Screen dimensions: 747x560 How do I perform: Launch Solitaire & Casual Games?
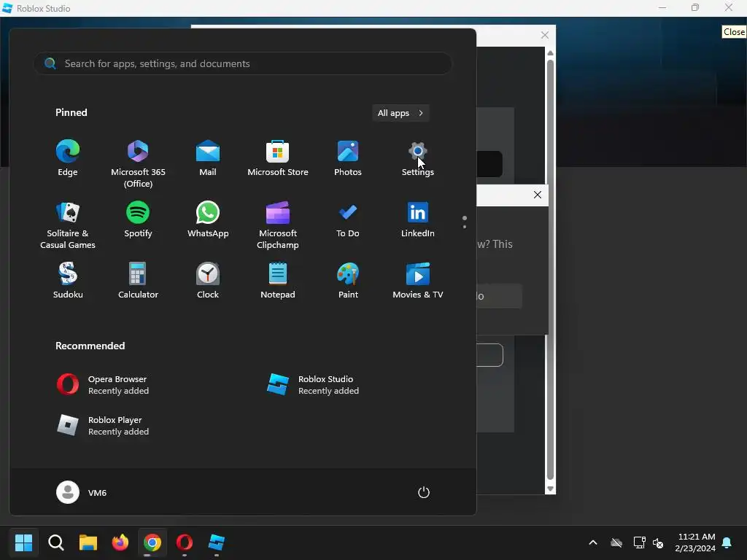68,225
